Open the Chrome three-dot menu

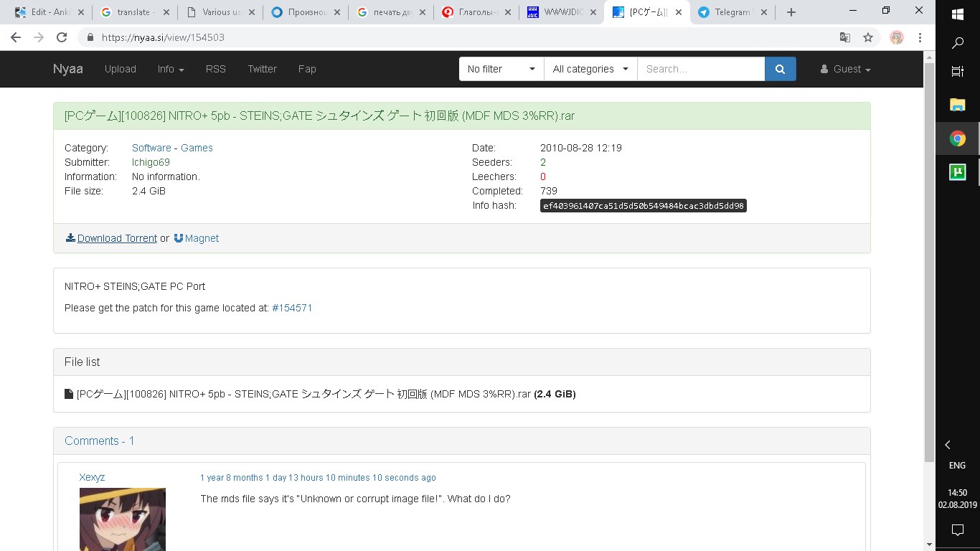(920, 37)
